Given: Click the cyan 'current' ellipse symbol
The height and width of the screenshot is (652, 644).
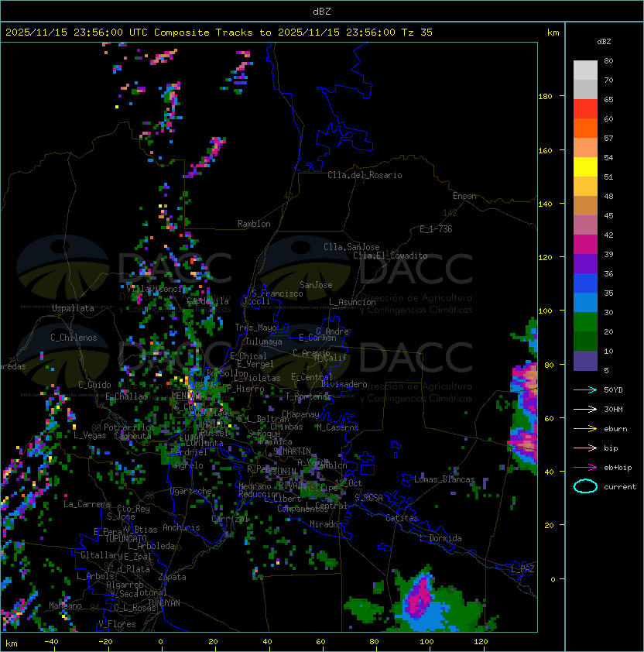Looking at the screenshot, I should [x=585, y=486].
